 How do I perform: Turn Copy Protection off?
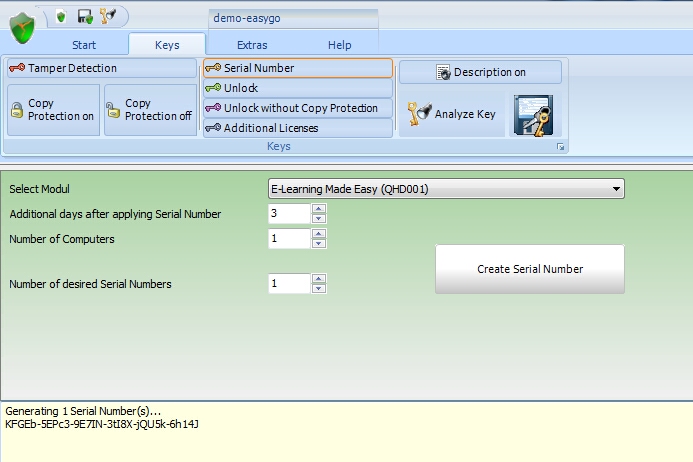click(150, 110)
